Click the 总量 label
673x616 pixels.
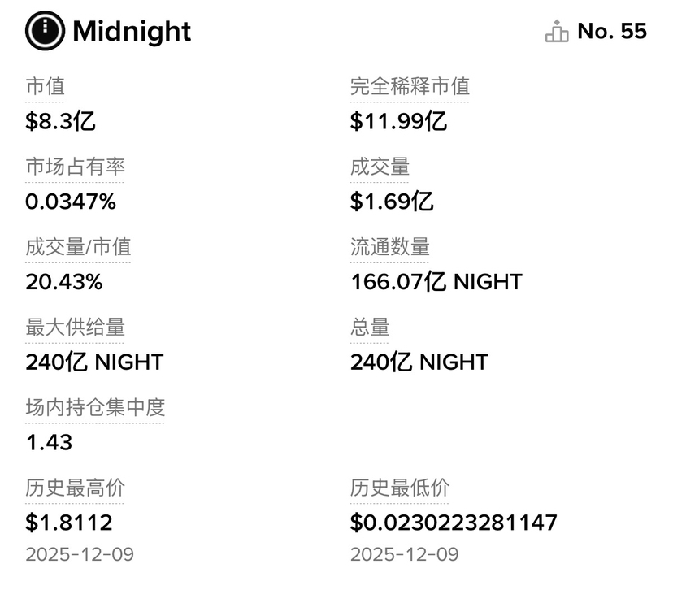click(x=370, y=328)
